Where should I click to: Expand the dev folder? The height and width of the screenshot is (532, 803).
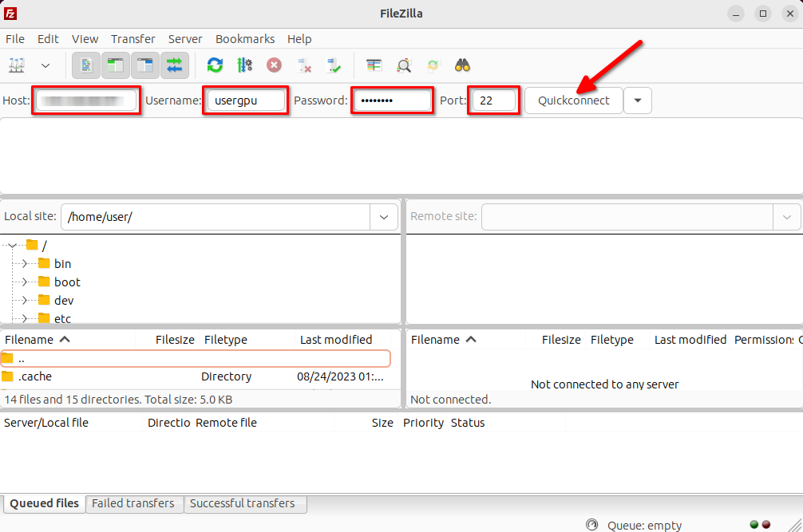(x=24, y=300)
